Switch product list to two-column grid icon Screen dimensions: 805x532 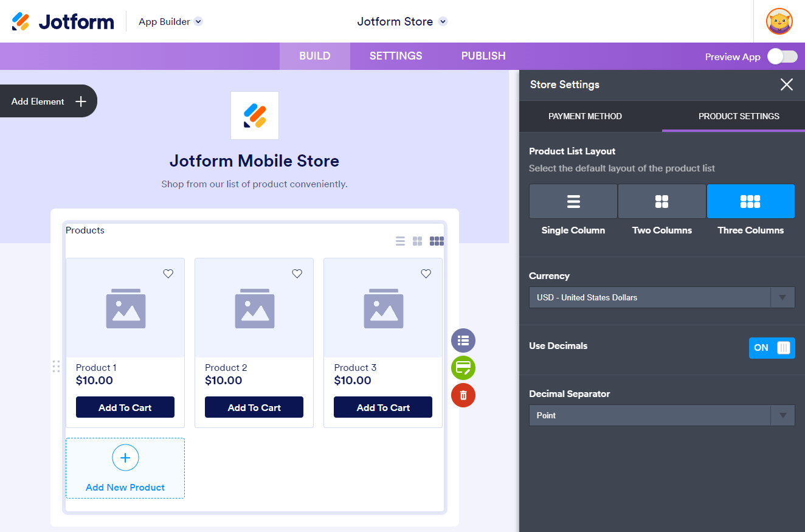(417, 241)
